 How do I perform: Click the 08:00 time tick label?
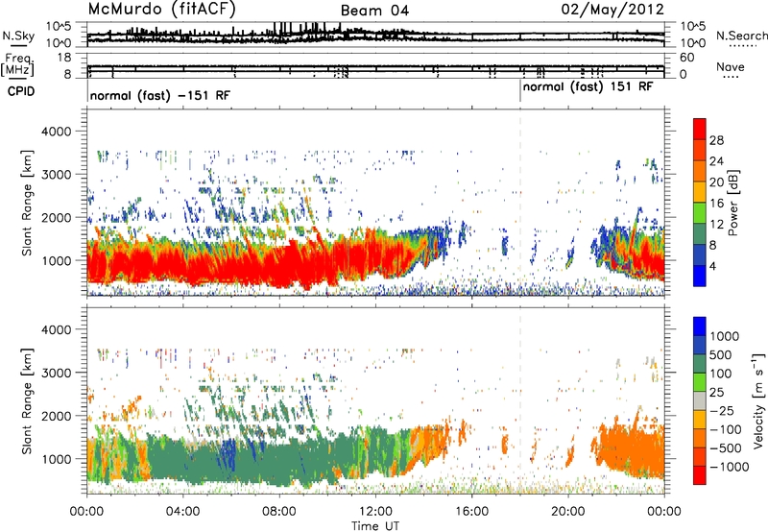[x=278, y=512]
